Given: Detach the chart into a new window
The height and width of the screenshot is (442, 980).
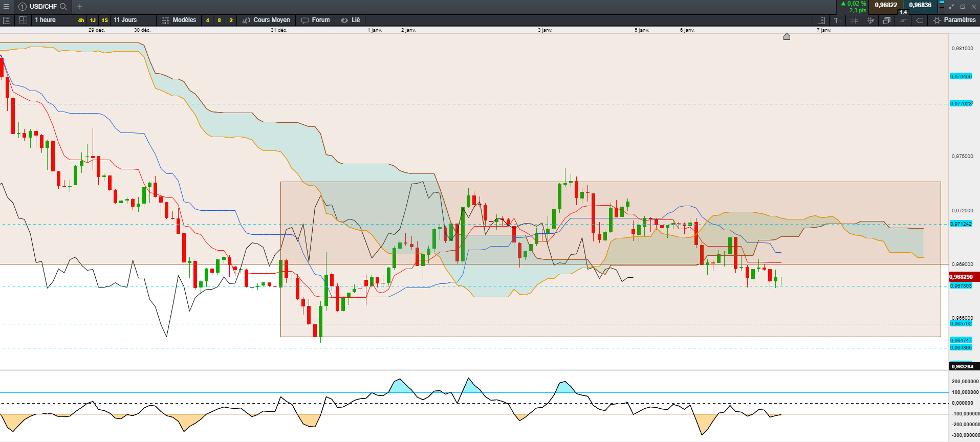Looking at the screenshot, I should coord(963,7).
